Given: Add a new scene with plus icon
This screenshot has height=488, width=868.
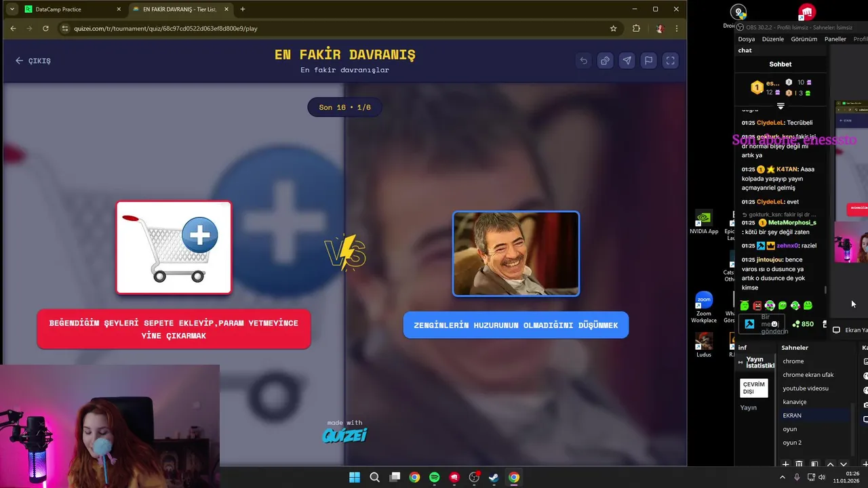Looking at the screenshot, I should click(785, 464).
